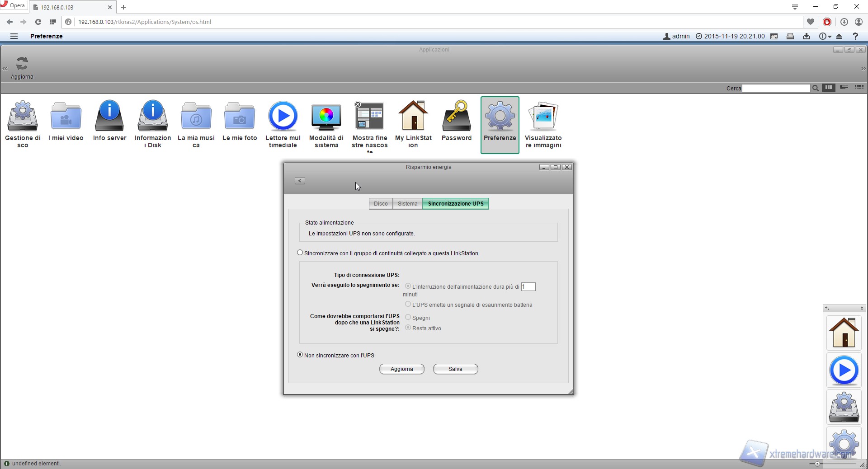Expand the right toolbar chevron
The image size is (868, 469).
click(863, 69)
